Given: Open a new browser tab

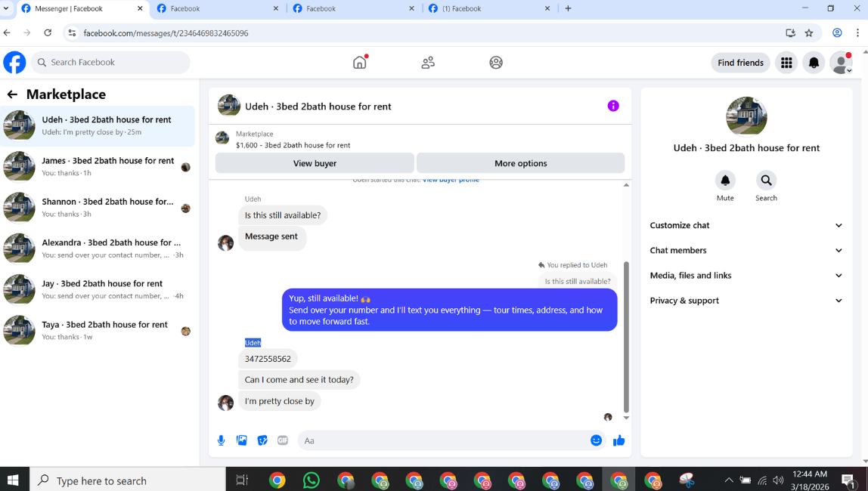Looking at the screenshot, I should 568,8.
